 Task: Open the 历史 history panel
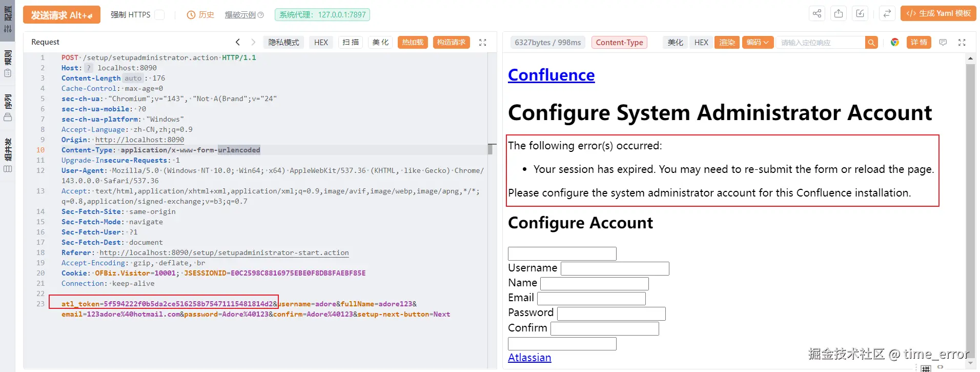point(200,15)
